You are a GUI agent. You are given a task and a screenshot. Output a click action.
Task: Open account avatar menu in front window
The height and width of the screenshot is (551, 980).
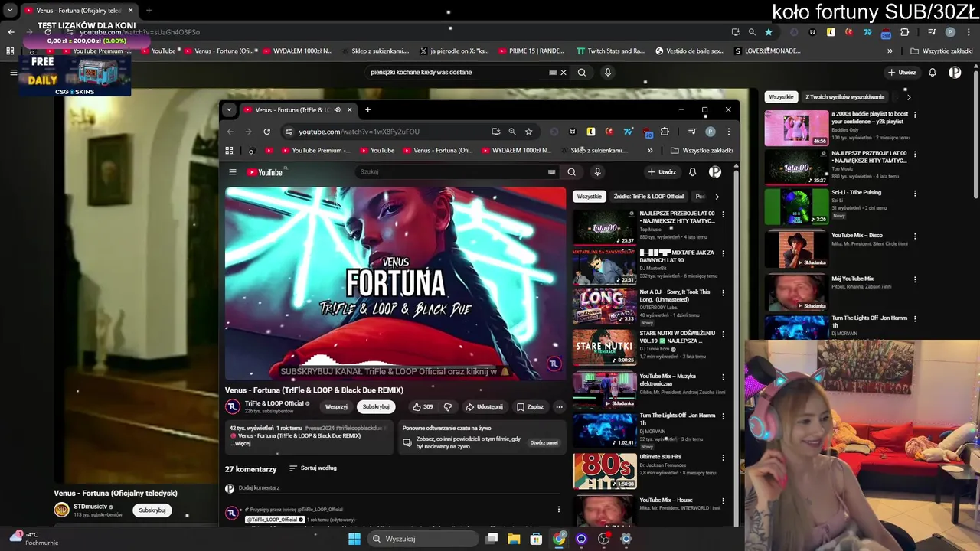click(x=714, y=172)
